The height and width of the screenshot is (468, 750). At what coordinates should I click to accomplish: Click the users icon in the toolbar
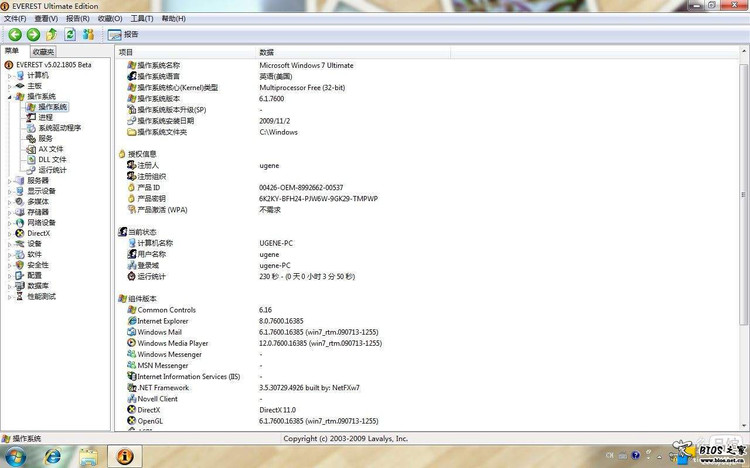[88, 34]
